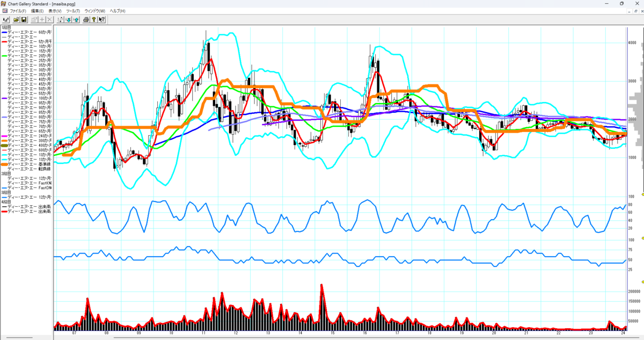Print the chart using printer icon
644x340 pixels.
pos(86,19)
